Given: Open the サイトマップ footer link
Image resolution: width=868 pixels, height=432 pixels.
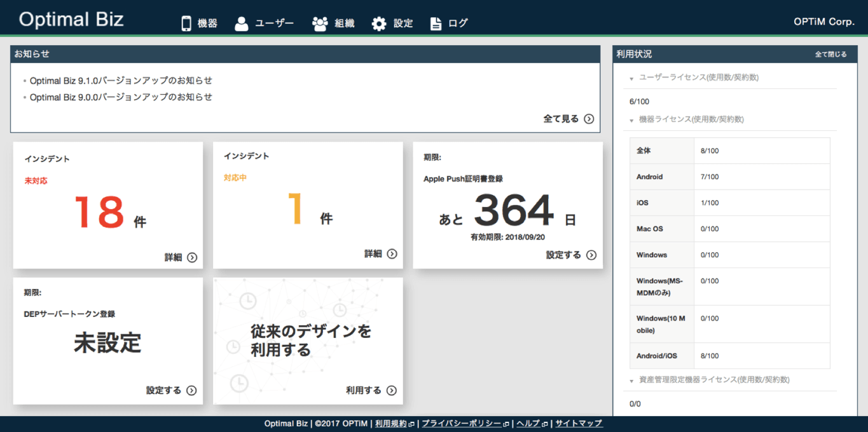Looking at the screenshot, I should click(x=578, y=423).
